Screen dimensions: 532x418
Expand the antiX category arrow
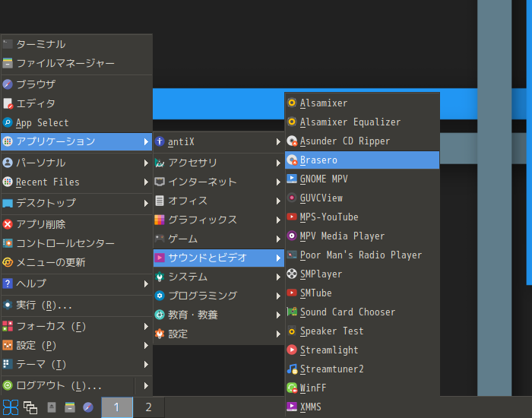point(278,141)
